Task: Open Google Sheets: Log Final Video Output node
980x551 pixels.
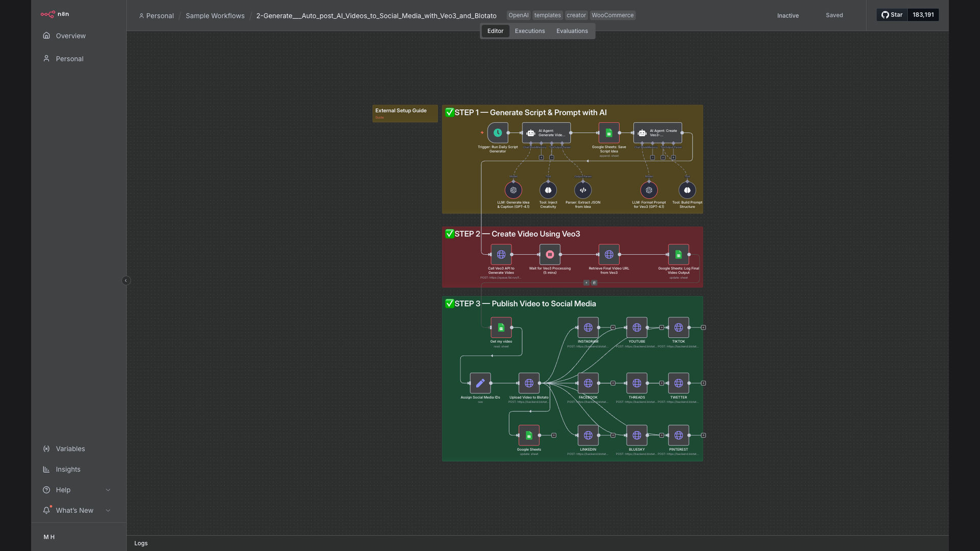Action: (x=678, y=254)
